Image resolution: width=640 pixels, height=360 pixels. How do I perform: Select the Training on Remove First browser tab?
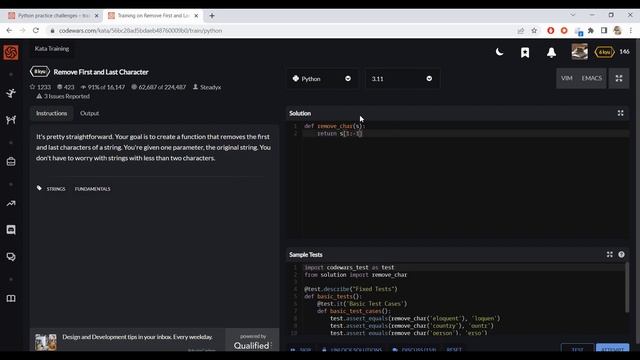tap(152, 16)
